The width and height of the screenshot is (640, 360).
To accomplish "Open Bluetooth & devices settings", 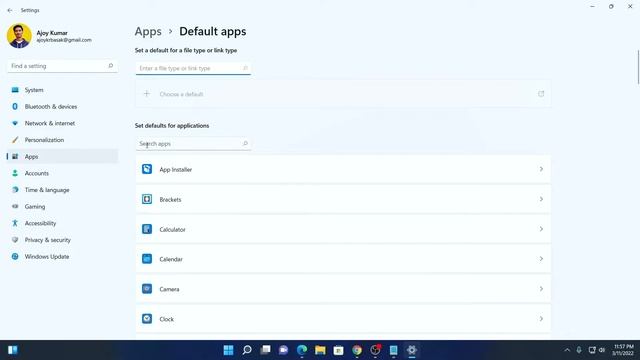I will point(62,107).
